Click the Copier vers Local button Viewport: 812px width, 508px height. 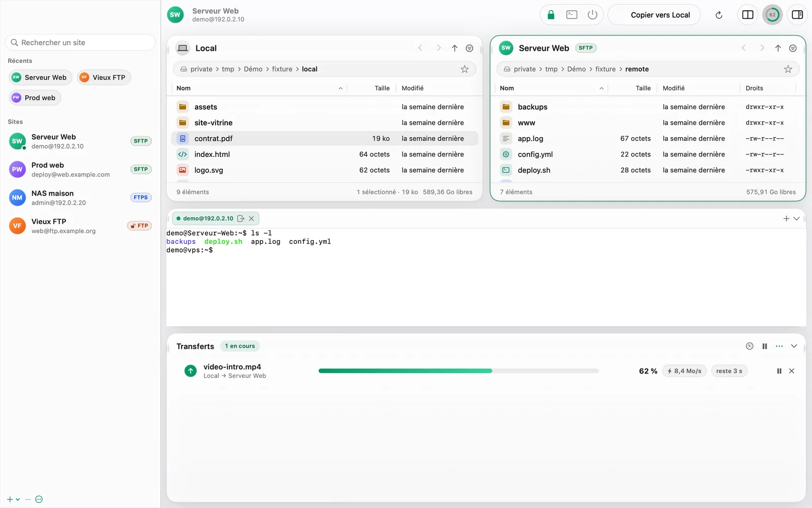(x=654, y=15)
